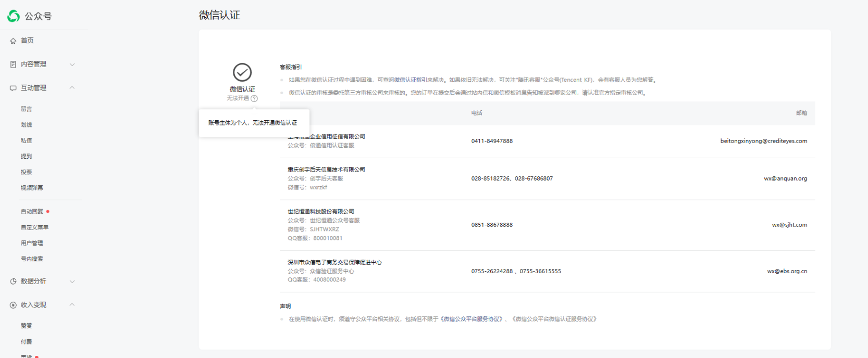
Task: Click company name 重庆创宇后天信息技术有限公司
Action: [327, 170]
